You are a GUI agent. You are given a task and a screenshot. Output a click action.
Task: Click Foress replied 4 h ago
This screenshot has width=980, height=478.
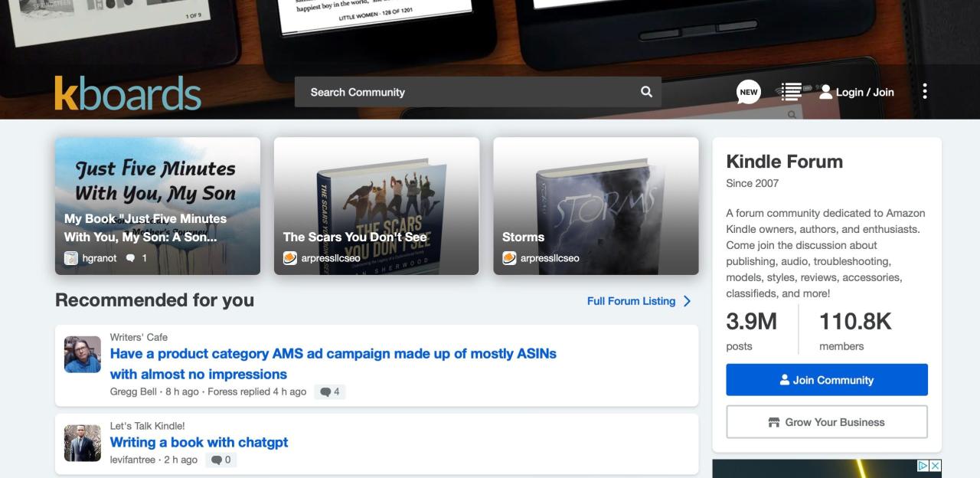pos(256,391)
